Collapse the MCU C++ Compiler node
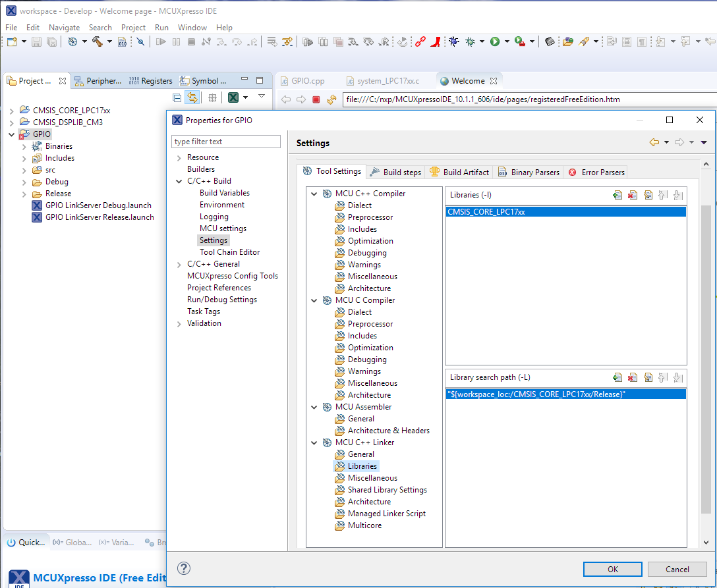The image size is (717, 588). [314, 194]
